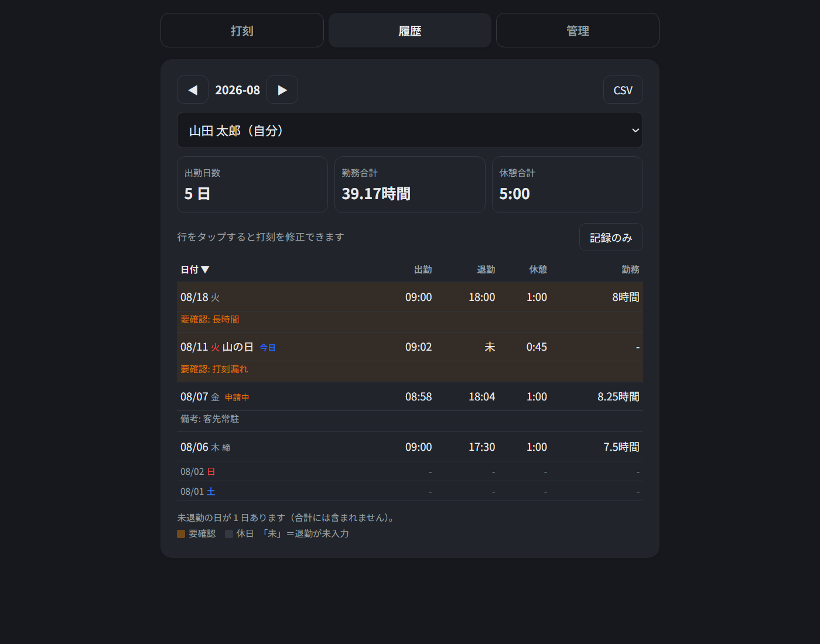Click the 勤務合計 summary card
820x644 pixels.
pos(410,184)
